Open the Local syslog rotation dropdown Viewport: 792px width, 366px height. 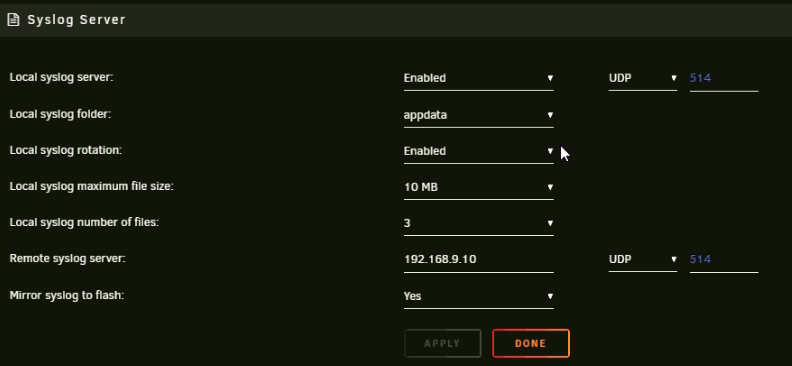click(478, 151)
